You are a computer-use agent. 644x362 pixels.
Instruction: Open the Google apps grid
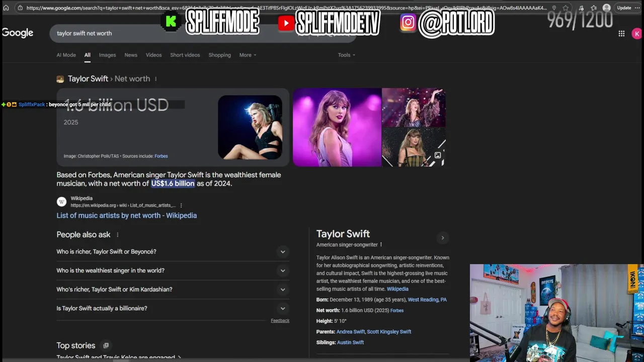click(621, 34)
